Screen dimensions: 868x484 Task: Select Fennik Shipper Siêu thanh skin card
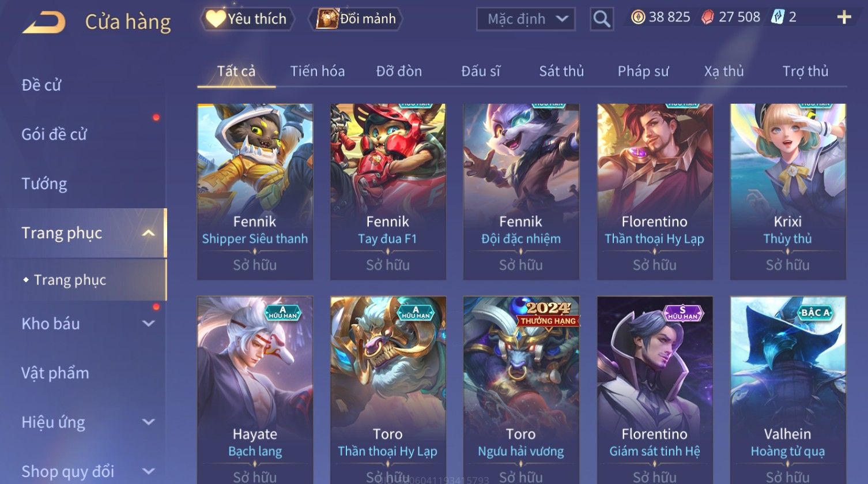pyautogui.click(x=255, y=192)
